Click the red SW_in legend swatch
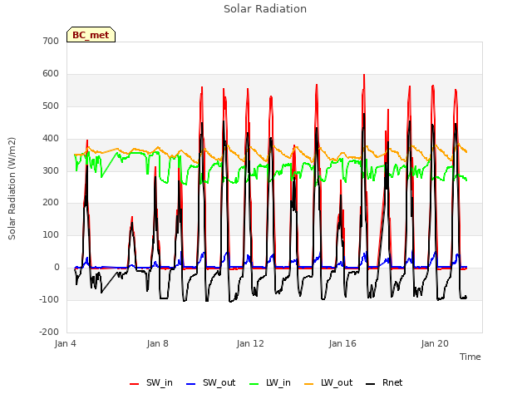 pos(135,384)
